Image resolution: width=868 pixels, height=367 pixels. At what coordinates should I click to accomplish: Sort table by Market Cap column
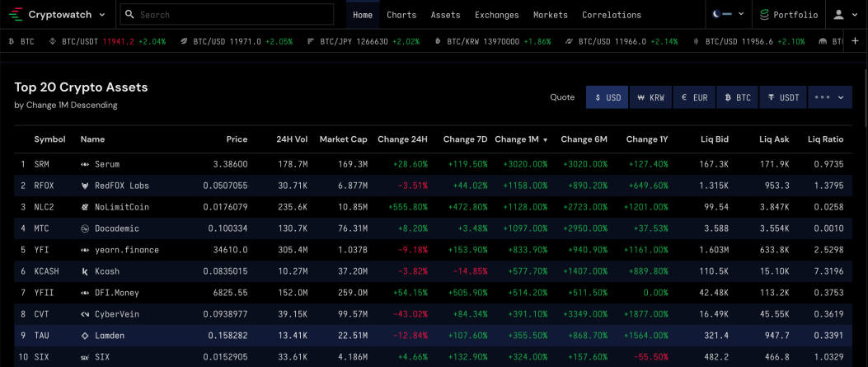pos(343,139)
